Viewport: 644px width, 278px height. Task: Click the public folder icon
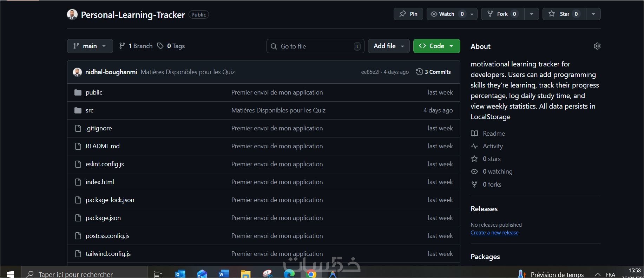(x=78, y=92)
